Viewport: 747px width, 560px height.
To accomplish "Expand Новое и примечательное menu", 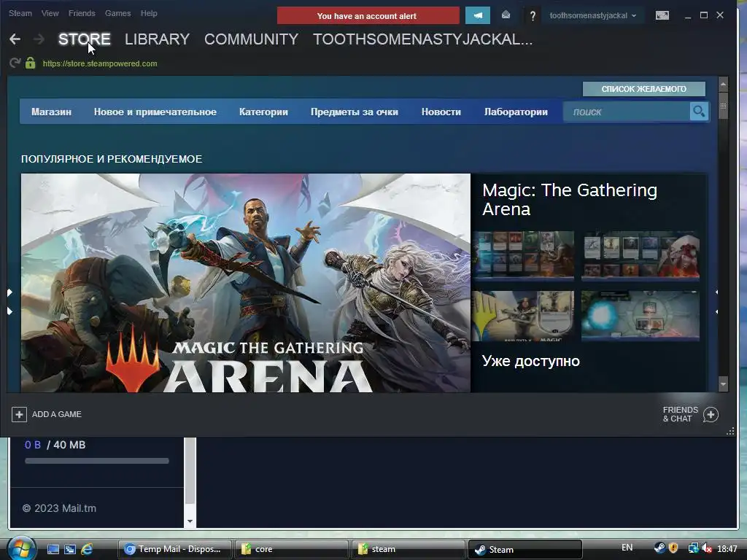I will (155, 112).
